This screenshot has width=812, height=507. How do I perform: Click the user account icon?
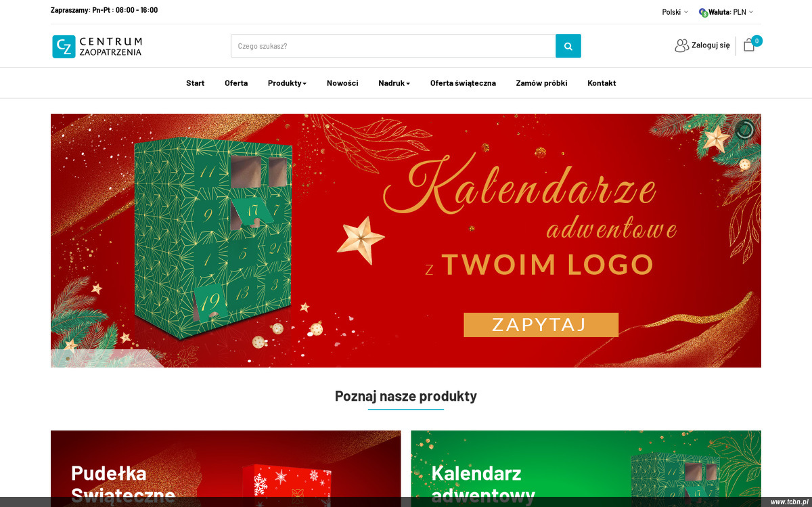coord(681,45)
